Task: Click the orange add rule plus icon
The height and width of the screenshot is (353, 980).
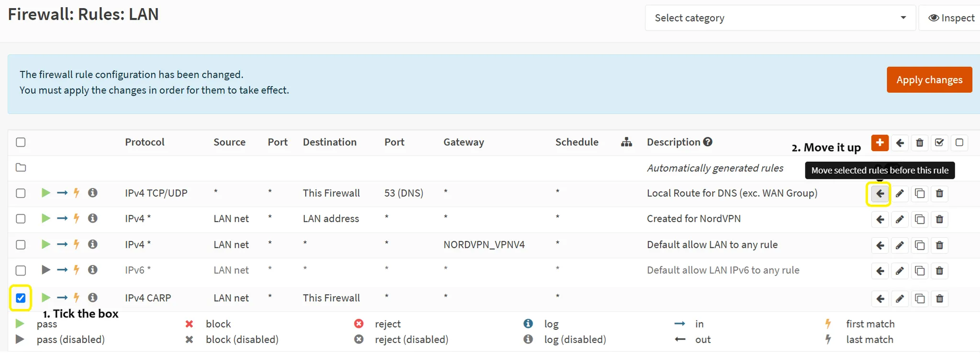Action: click(880, 143)
